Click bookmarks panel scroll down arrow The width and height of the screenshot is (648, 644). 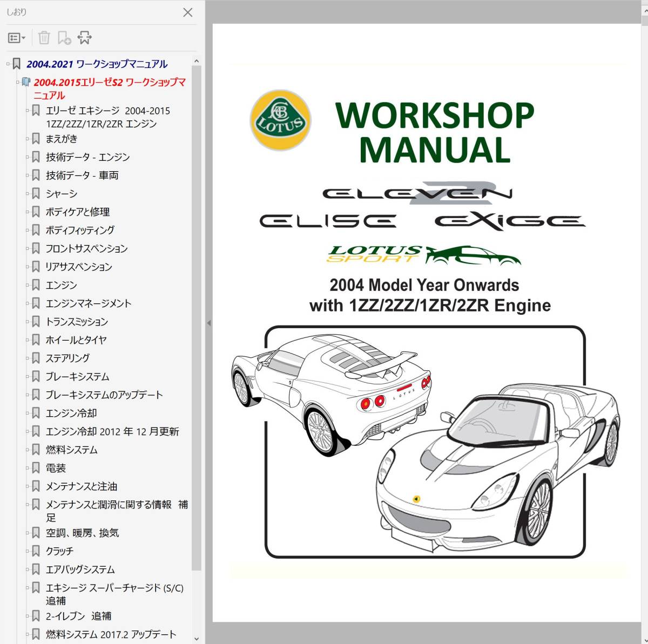coord(197,638)
